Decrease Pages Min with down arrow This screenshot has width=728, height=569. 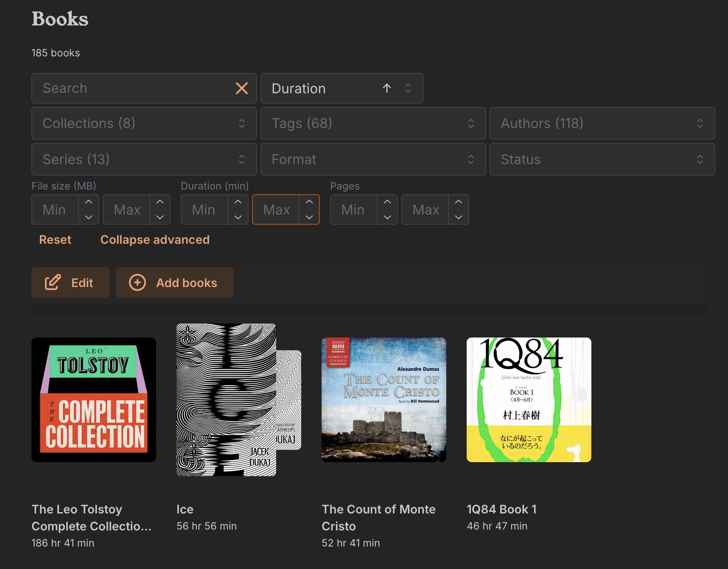387,217
